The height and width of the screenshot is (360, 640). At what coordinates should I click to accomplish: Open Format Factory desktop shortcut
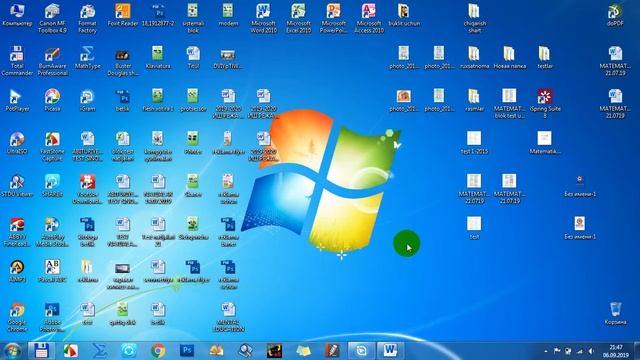[x=87, y=18]
